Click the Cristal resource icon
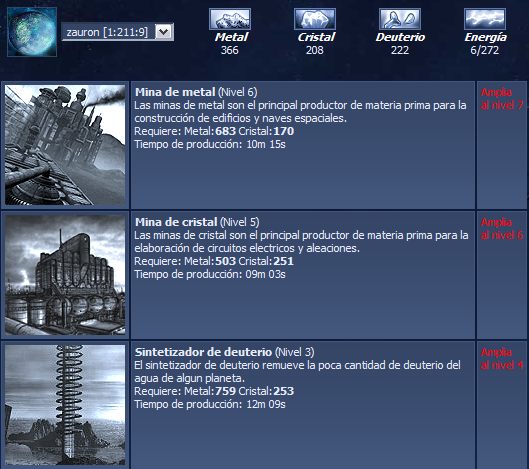The height and width of the screenshot is (469, 529). [x=315, y=19]
